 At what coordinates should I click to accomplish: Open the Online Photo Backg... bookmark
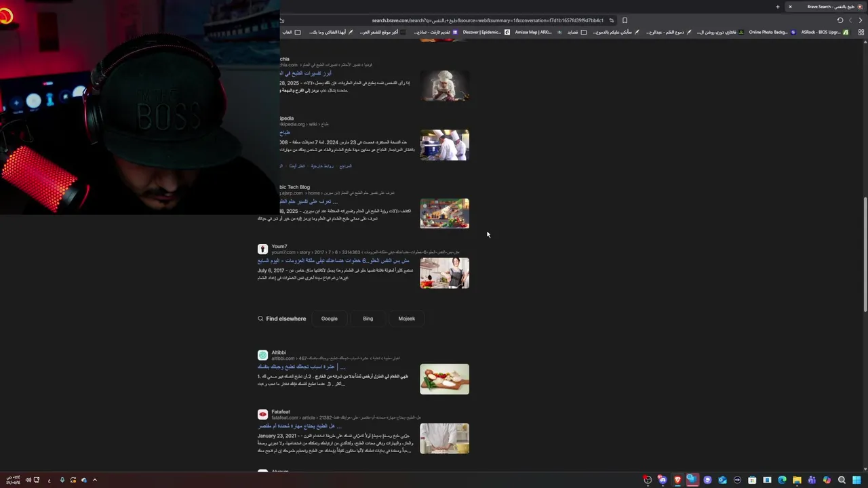772,32
